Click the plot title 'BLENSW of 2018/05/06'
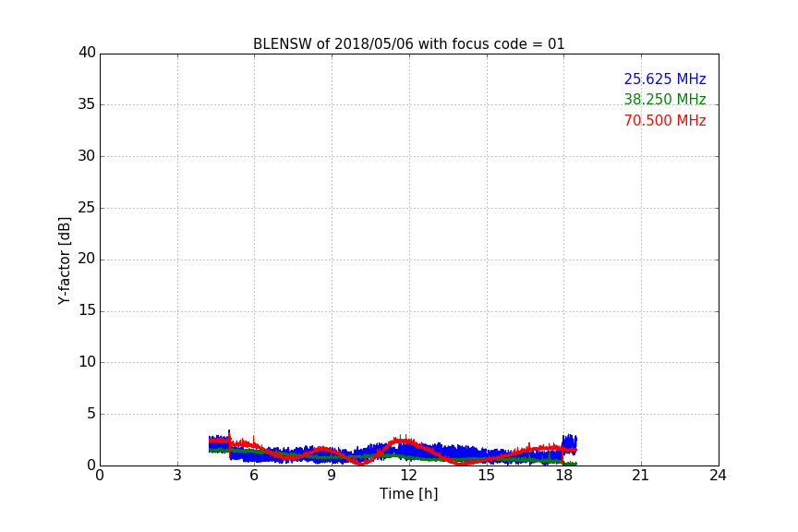The height and width of the screenshot is (532, 798). coord(408,44)
